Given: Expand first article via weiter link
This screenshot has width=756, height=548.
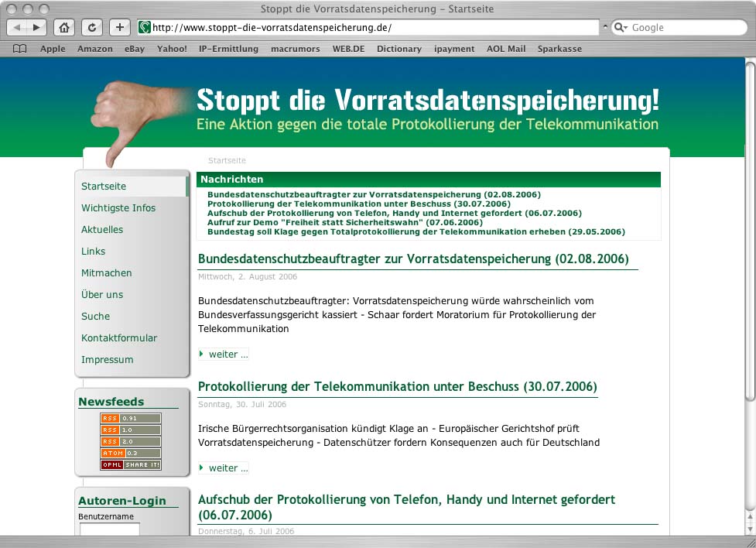Looking at the screenshot, I should tap(227, 354).
